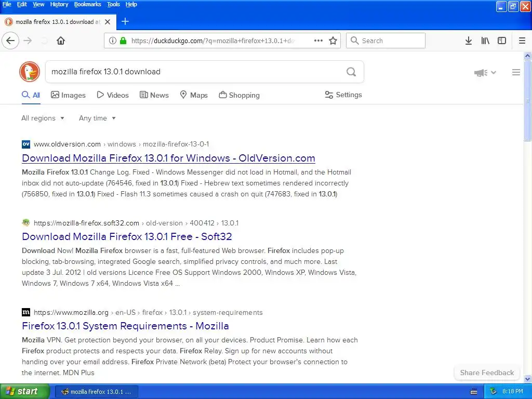The width and height of the screenshot is (532, 399).
Task: Click the Firefox Search box in toolbar
Action: click(385, 41)
